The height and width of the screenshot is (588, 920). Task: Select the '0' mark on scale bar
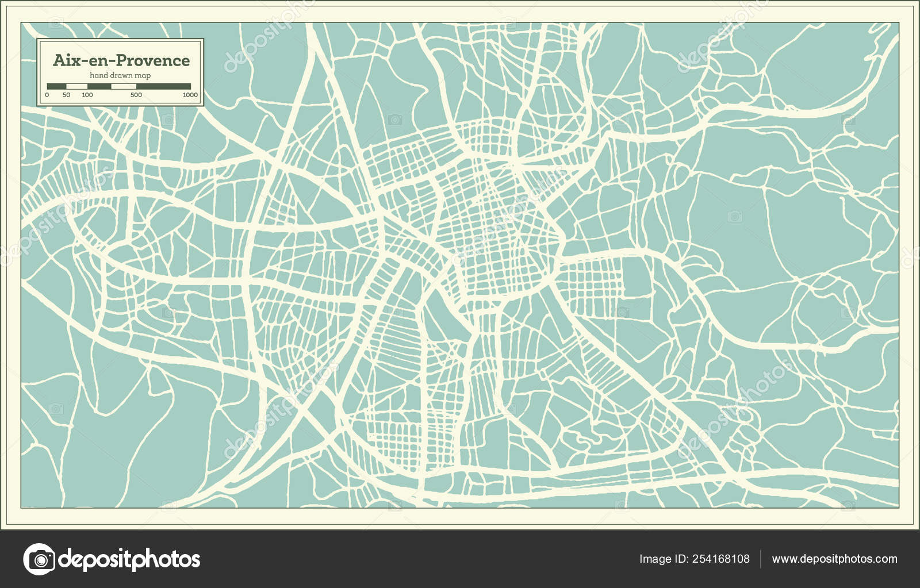point(47,94)
